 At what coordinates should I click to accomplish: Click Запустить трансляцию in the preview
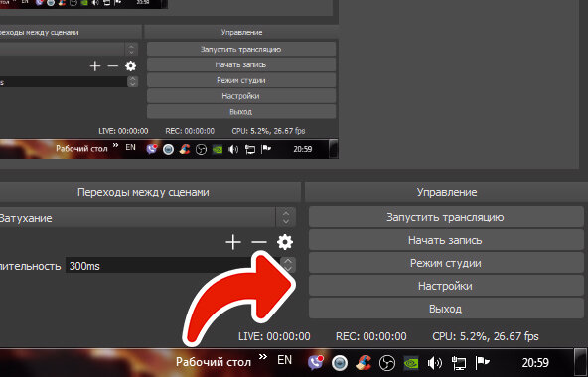(x=240, y=49)
